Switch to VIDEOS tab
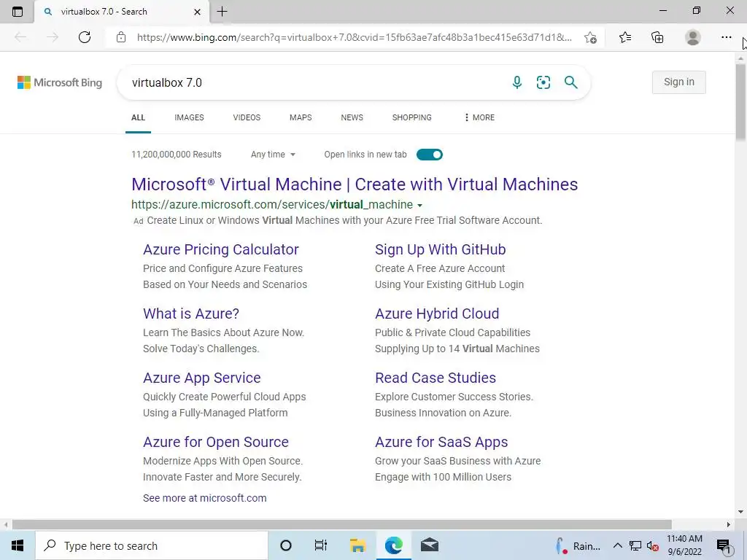This screenshot has width=747, height=560. point(247,117)
